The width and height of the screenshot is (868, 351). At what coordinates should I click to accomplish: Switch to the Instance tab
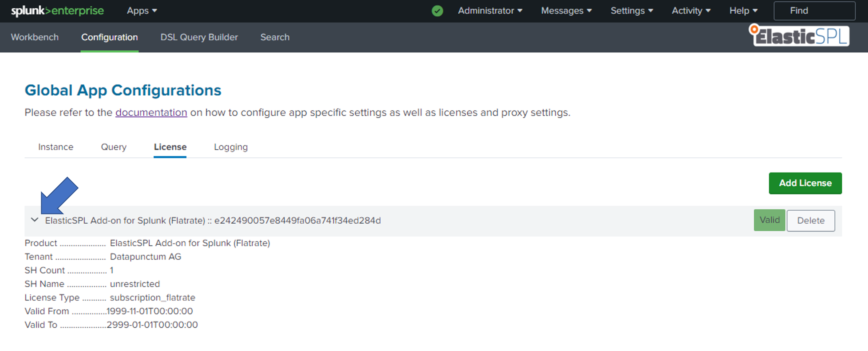pos(56,147)
